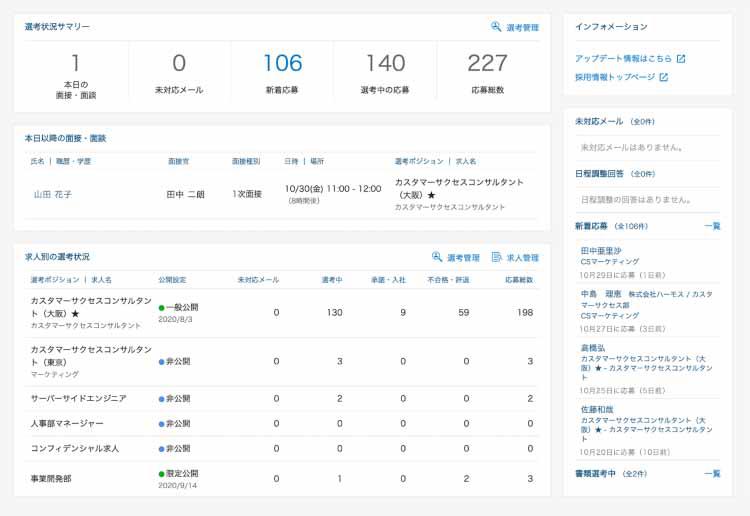This screenshot has width=750, height=516.
Task: Open job サーバーサイドエンジニア row
Action: (78, 398)
